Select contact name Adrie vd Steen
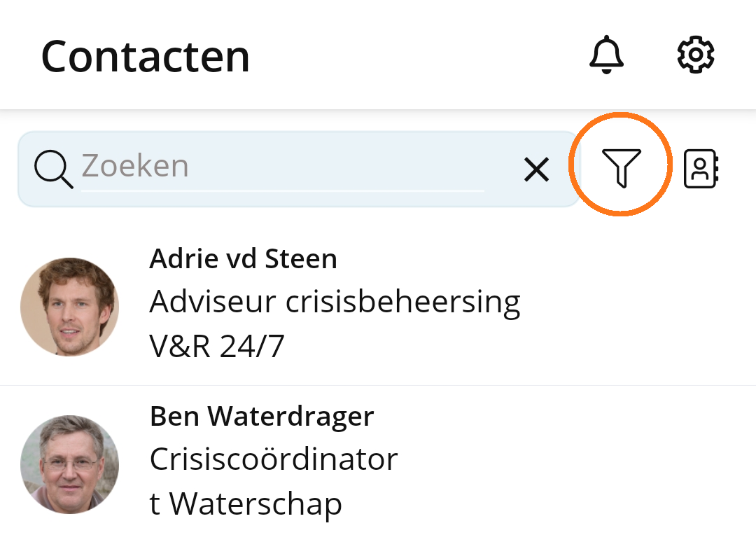 point(243,259)
